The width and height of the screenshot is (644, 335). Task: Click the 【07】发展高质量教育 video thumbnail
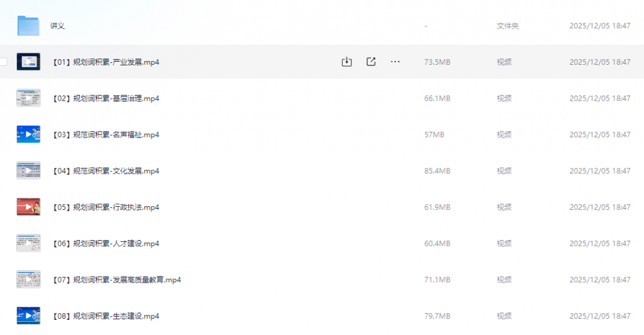28,280
